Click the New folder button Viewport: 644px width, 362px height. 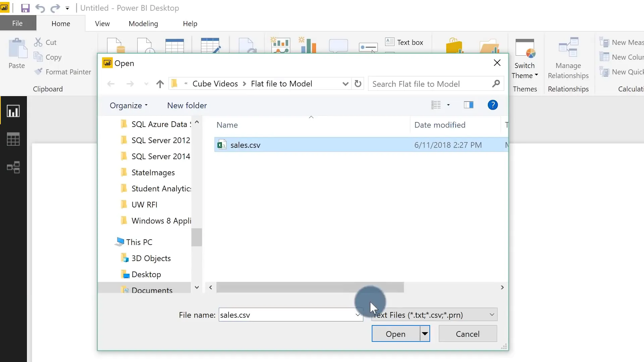click(187, 105)
